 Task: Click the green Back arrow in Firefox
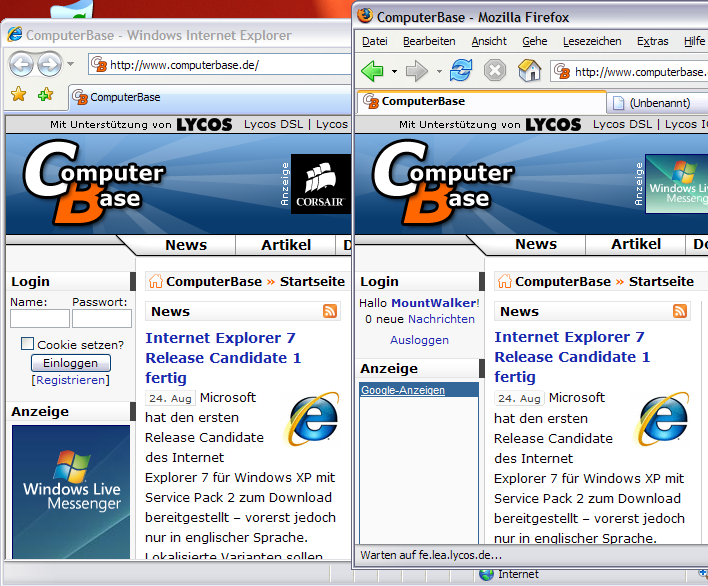372,71
